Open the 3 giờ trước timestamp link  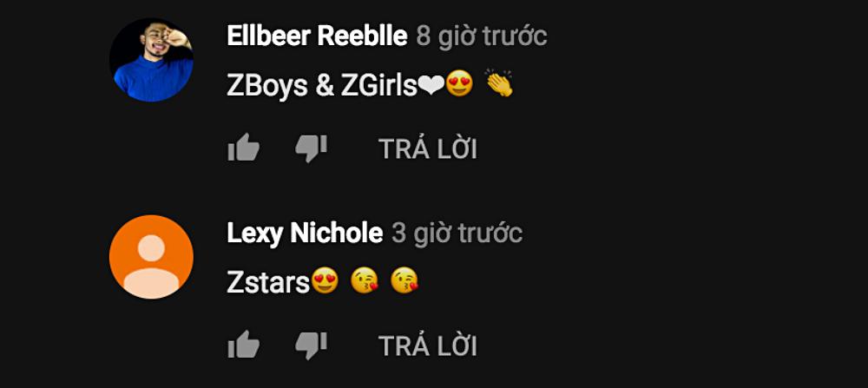(x=457, y=233)
